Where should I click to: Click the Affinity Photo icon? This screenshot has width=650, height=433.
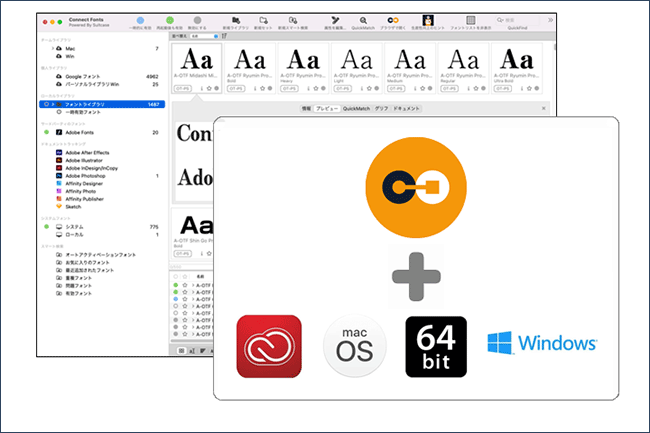[59, 191]
